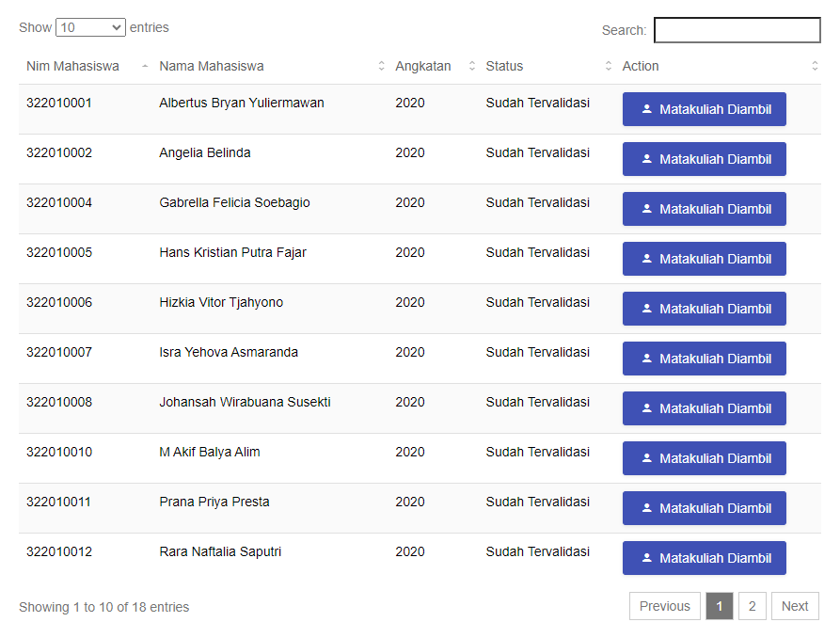Click the name Albertus Bryan Yuliermawan
Image resolution: width=840 pixels, height=638 pixels.
242,103
